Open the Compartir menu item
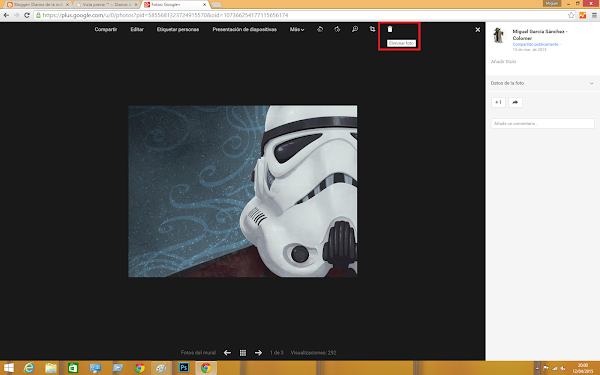 (106, 29)
